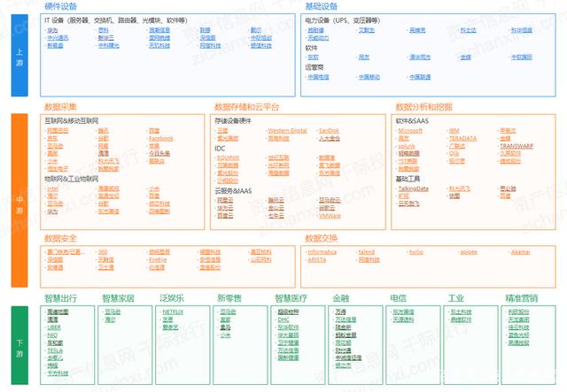Click the 数据存储和云平台 section heading
Image resolution: width=567 pixels, height=392 pixels.
click(246, 107)
